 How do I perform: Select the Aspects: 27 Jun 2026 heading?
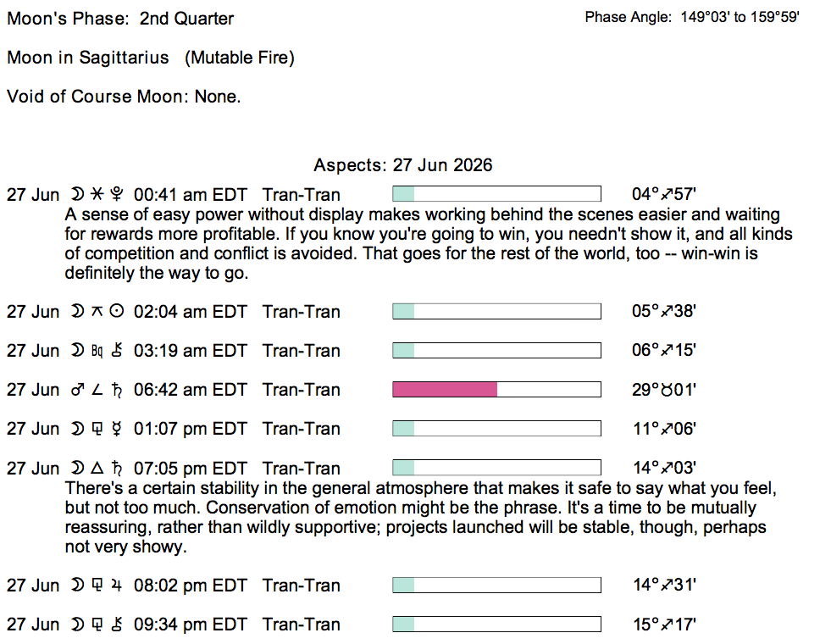pos(402,164)
